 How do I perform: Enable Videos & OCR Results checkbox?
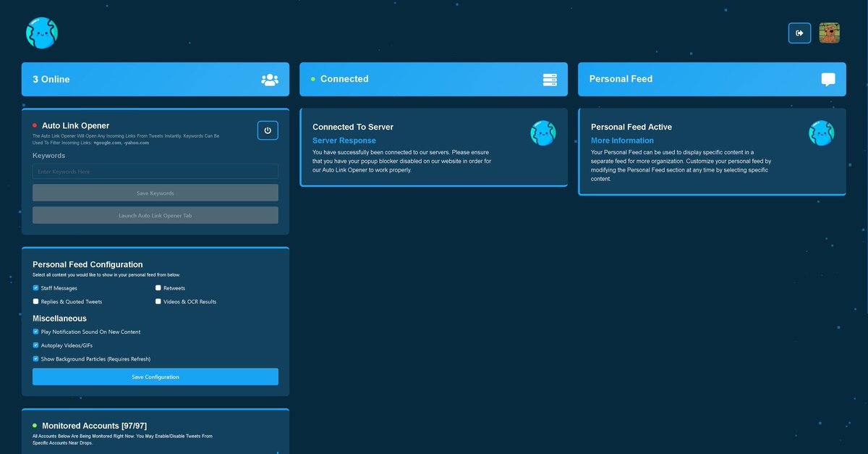[x=158, y=301]
